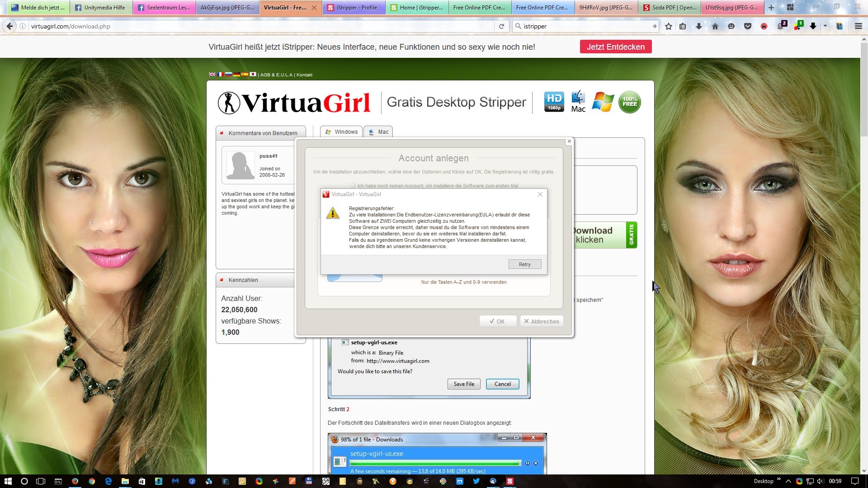The image size is (868, 488).
Task: Show hidden system tray icons chevron
Action: [x=788, y=481]
